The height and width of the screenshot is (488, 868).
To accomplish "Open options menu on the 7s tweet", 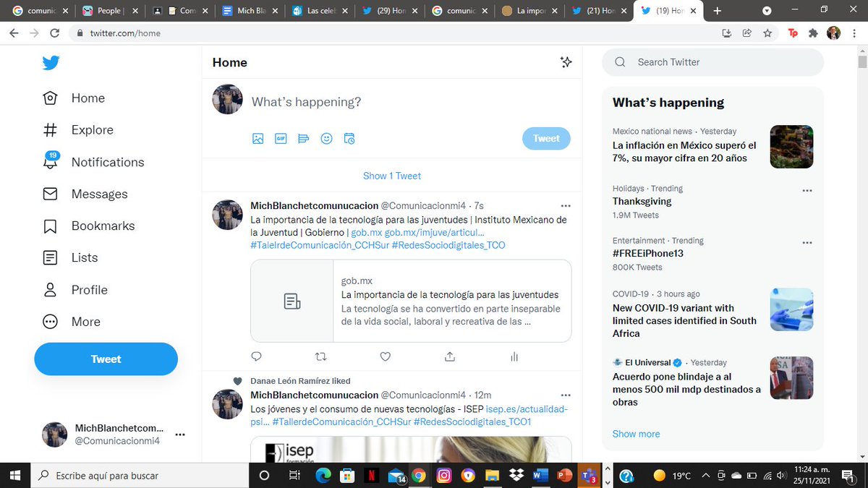I will coord(566,206).
